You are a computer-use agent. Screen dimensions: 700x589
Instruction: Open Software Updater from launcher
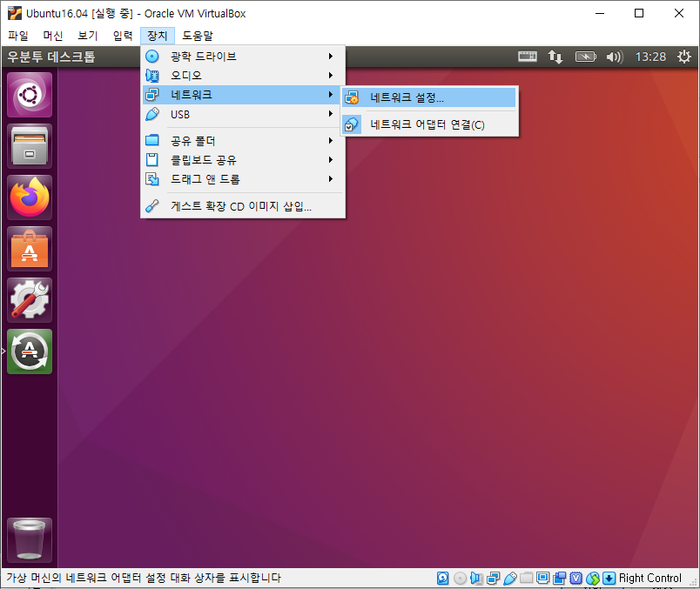click(x=30, y=351)
